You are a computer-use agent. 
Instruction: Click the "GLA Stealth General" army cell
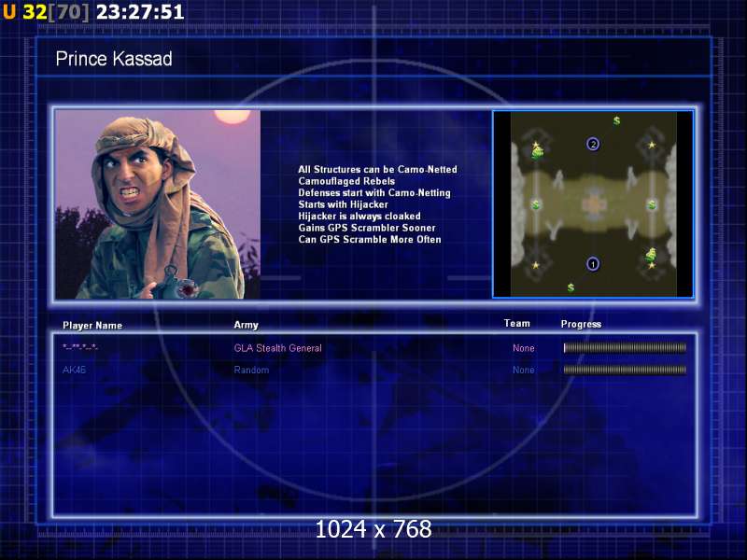coord(277,348)
